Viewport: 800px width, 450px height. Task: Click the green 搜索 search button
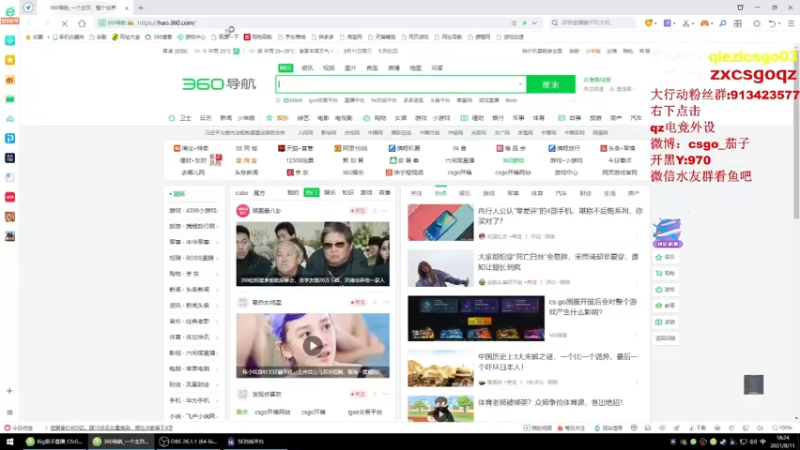click(x=551, y=84)
